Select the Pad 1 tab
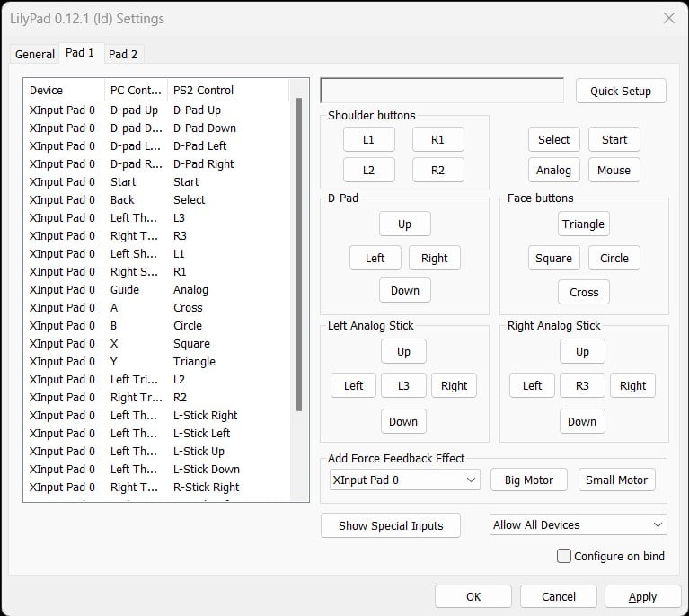Viewport: 689px width, 616px height. click(x=80, y=53)
